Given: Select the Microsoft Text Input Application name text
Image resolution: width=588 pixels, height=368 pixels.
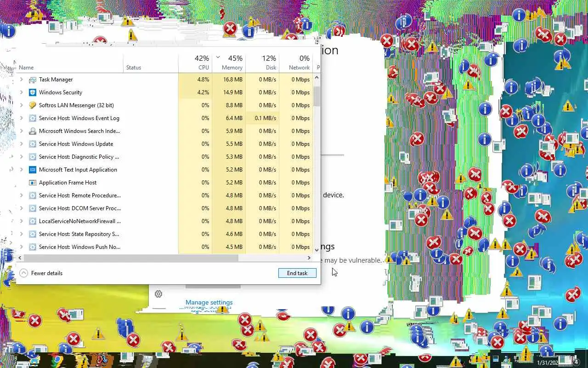Looking at the screenshot, I should [x=78, y=170].
